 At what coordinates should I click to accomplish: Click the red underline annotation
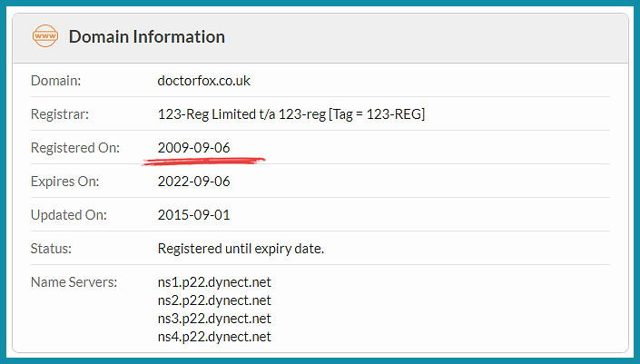[204, 162]
